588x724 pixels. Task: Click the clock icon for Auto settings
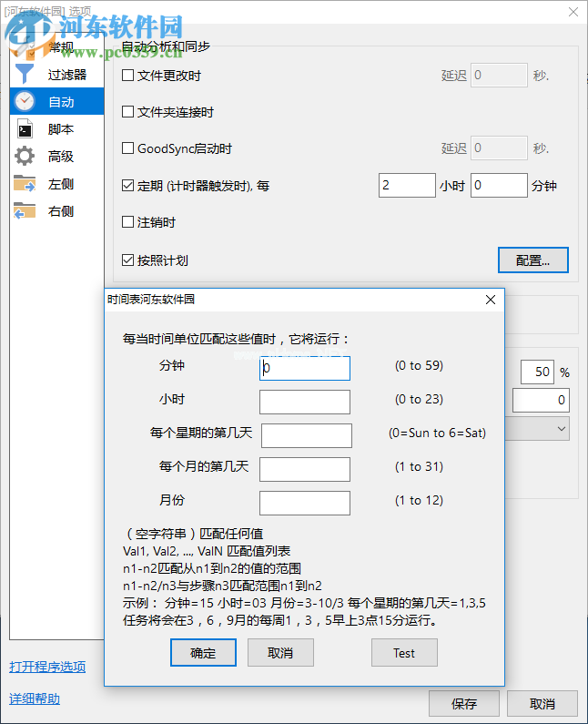tap(25, 102)
